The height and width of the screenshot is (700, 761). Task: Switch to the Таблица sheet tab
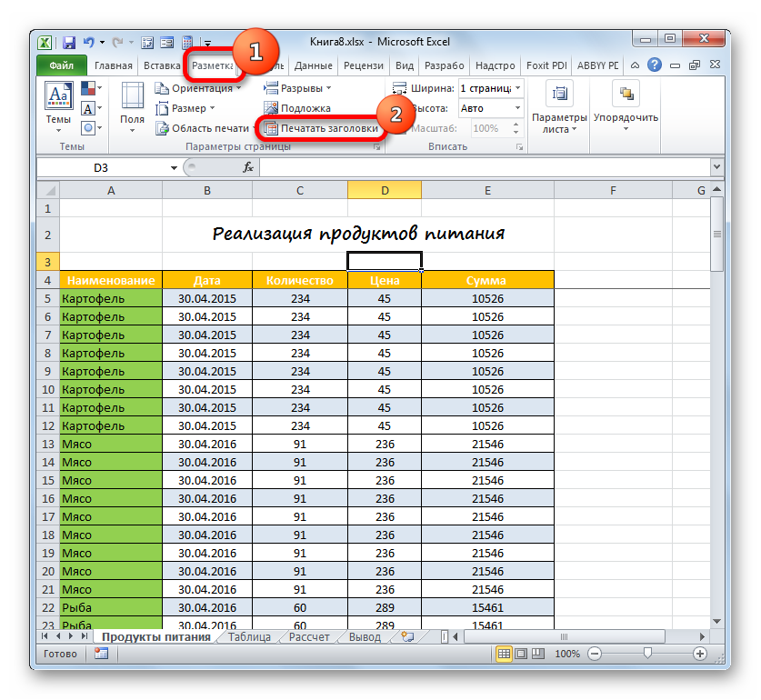249,637
